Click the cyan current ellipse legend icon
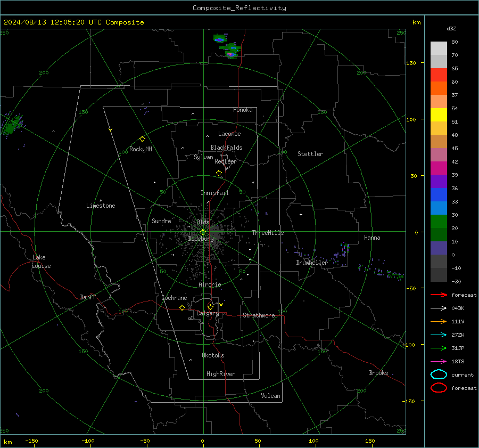Image resolution: width=479 pixels, height=448 pixels. [x=439, y=374]
